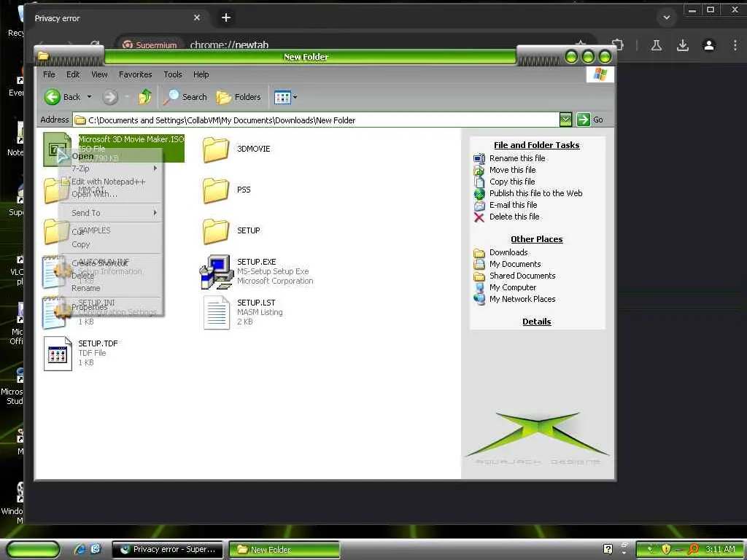Select the SETUP.TDF file icon
Image resolution: width=747 pixels, height=560 pixels.
tap(57, 354)
